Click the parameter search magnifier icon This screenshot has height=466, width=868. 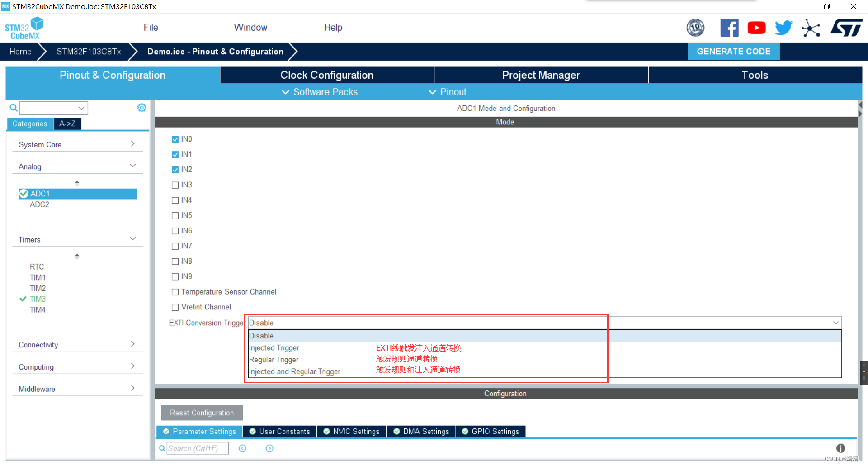(162, 448)
